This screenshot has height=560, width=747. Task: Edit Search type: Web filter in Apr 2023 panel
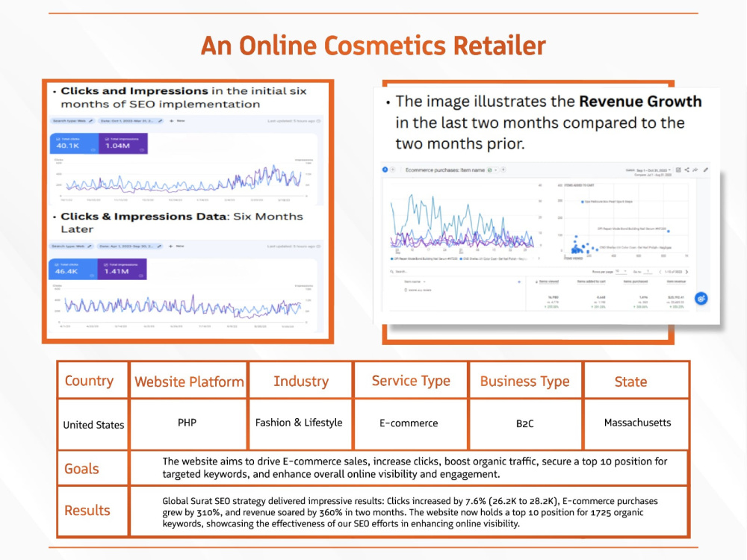pyautogui.click(x=72, y=246)
